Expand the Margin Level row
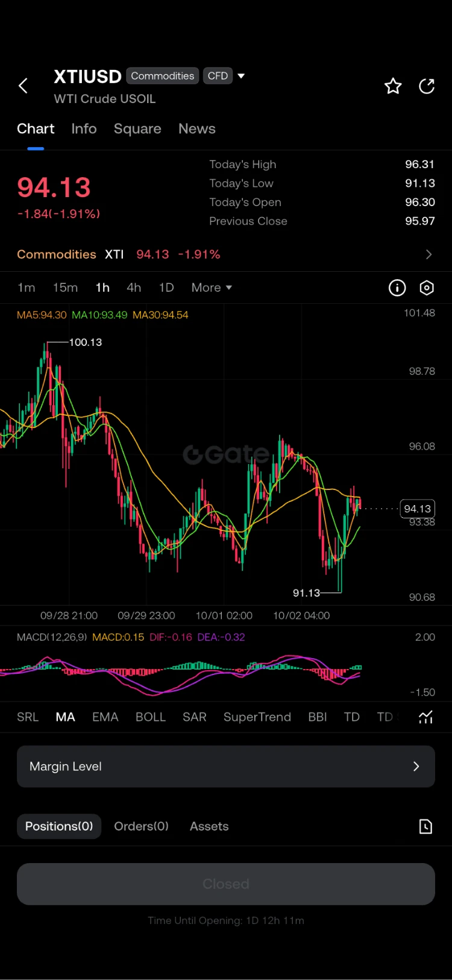Viewport: 452px width, 980px height. pos(226,767)
